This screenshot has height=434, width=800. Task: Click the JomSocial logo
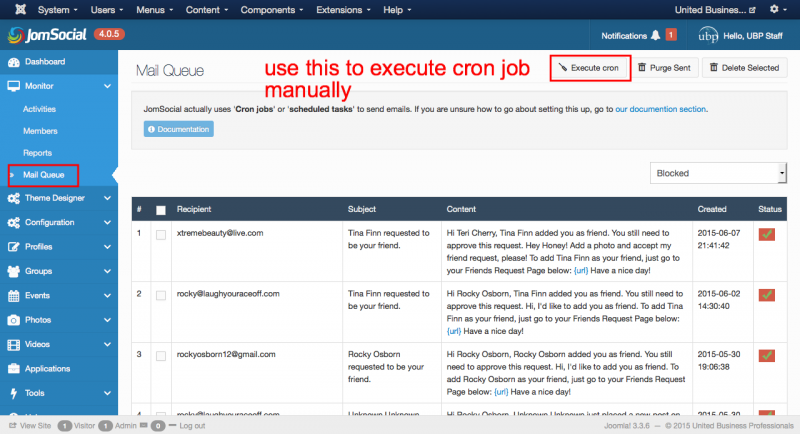(47, 35)
